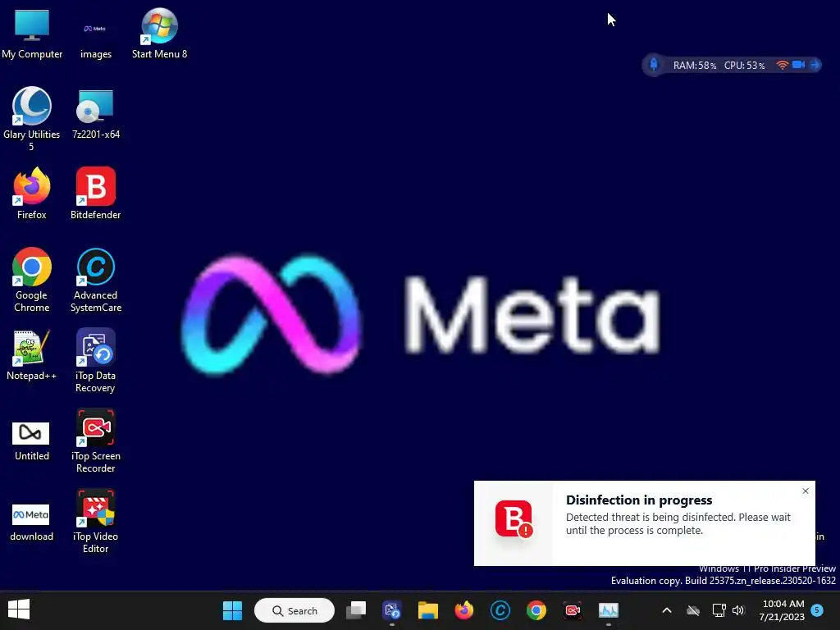Click the CPU 53% usage indicator
Viewport: 840px width, 630px height.
(744, 66)
